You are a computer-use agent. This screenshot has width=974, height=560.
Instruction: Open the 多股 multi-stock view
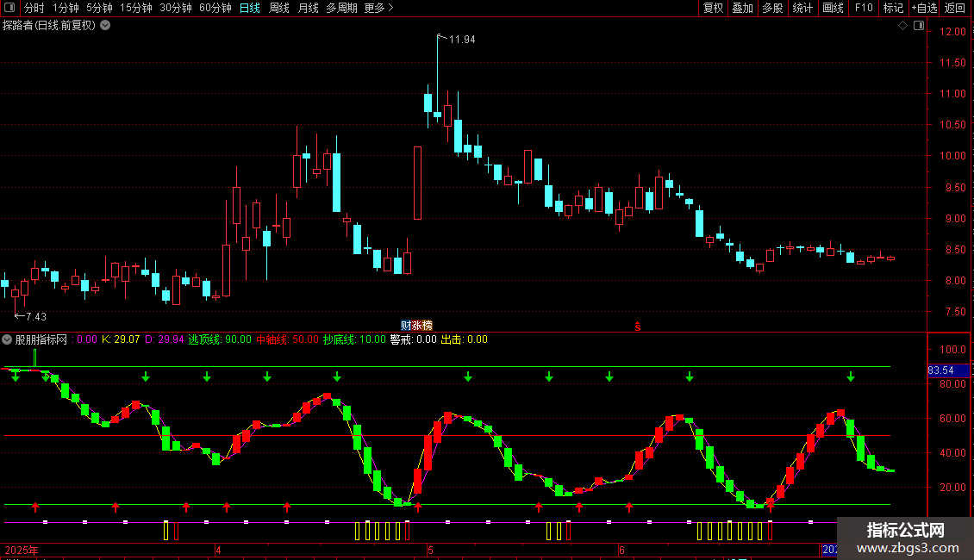click(x=773, y=8)
